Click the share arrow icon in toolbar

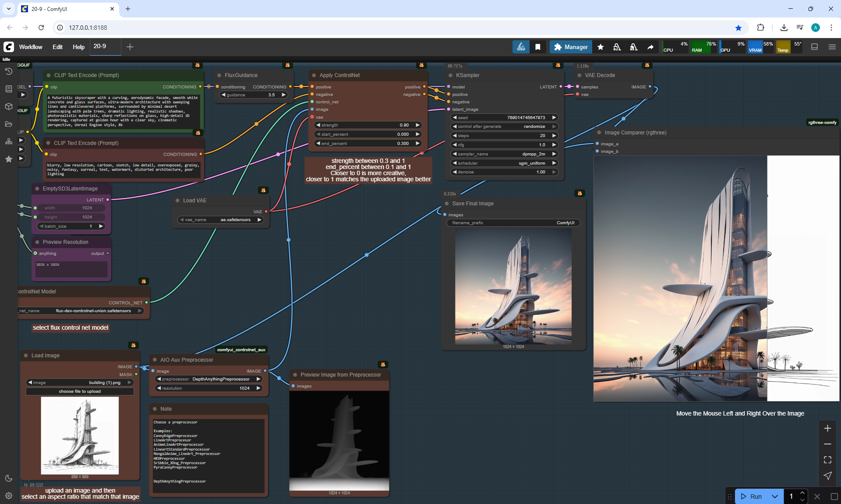click(650, 47)
